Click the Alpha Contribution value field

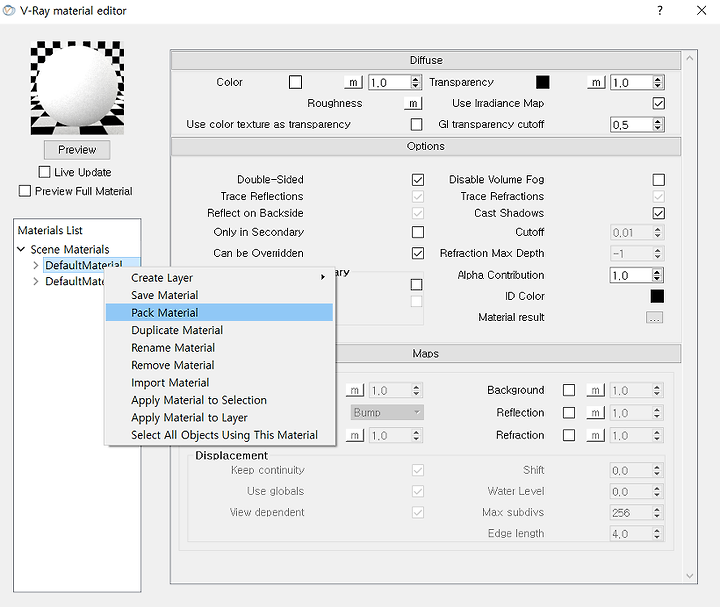631,275
